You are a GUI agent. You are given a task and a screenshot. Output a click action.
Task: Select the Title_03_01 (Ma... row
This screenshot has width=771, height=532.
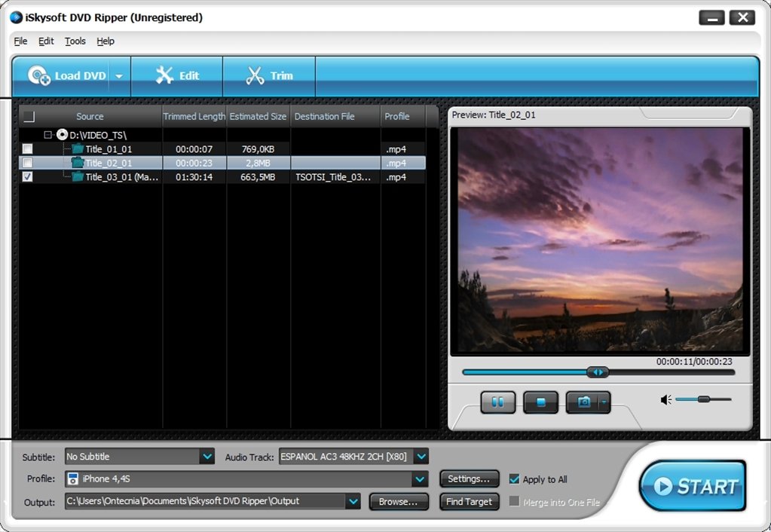coord(222,176)
